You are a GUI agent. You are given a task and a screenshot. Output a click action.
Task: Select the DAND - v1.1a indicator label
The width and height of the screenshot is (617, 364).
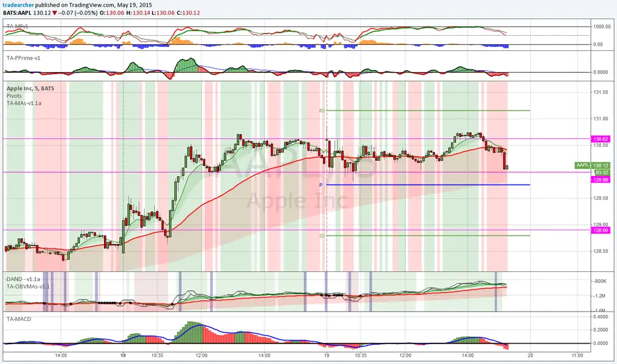[x=23, y=279]
